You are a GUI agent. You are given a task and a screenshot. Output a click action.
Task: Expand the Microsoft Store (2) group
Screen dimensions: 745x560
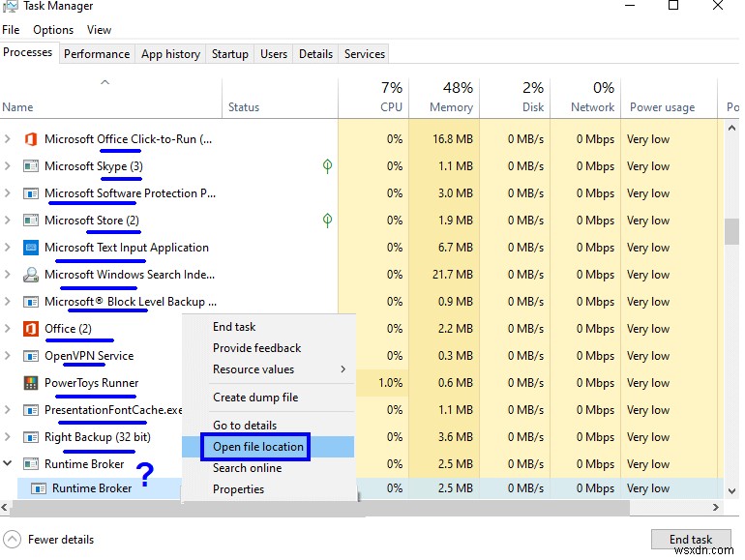pos(7,221)
